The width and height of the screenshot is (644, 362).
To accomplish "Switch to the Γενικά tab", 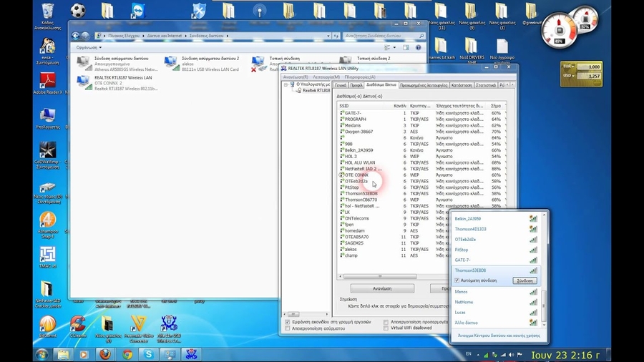I will tap(341, 85).
